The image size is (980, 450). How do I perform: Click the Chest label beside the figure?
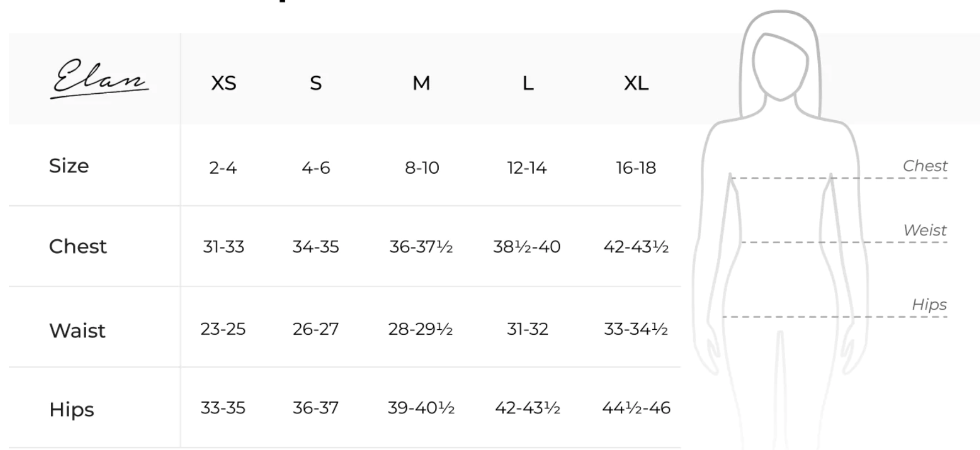[x=925, y=165]
